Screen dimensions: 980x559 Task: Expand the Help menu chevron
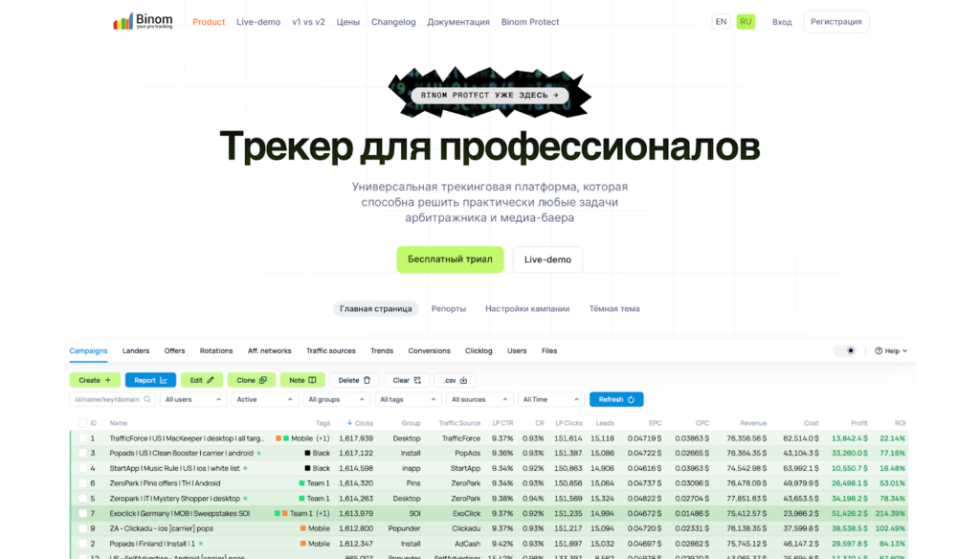(x=904, y=351)
